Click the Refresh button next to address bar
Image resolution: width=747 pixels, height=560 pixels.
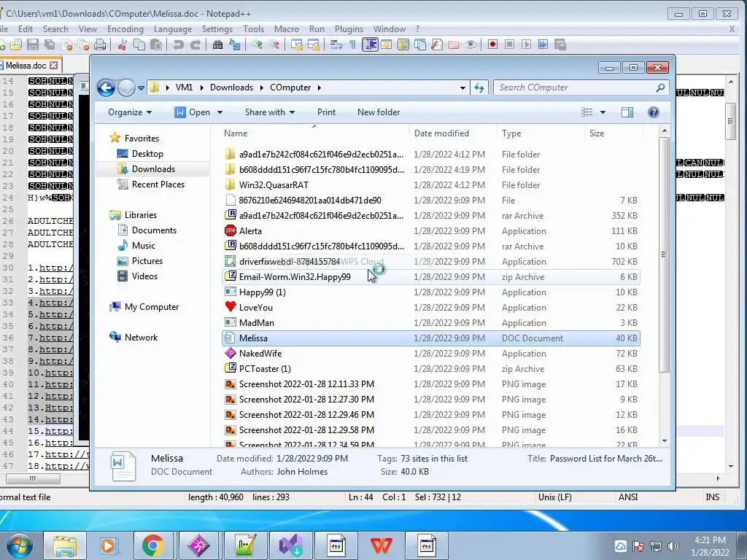pyautogui.click(x=479, y=87)
